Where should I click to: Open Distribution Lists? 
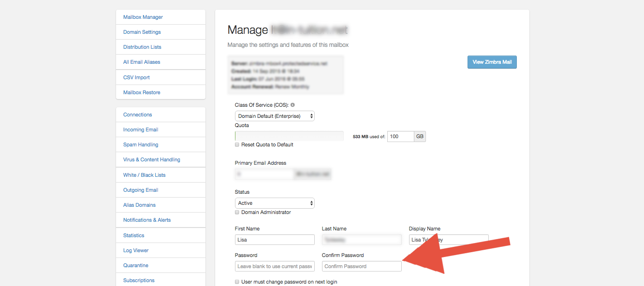tap(142, 47)
